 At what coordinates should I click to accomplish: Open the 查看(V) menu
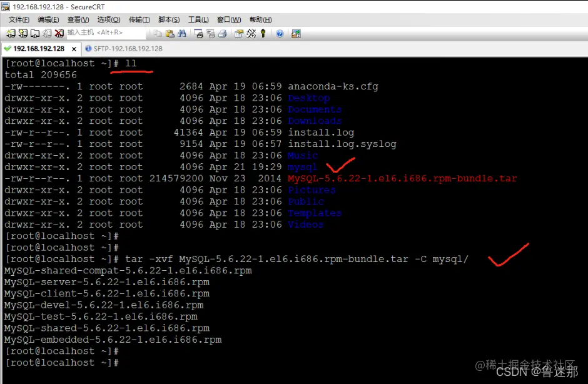coord(78,19)
